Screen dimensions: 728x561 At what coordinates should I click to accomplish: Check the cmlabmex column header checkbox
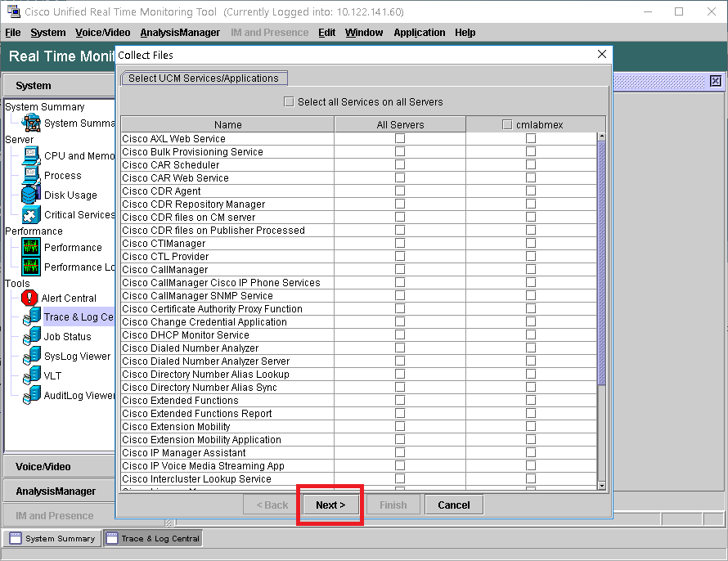507,125
